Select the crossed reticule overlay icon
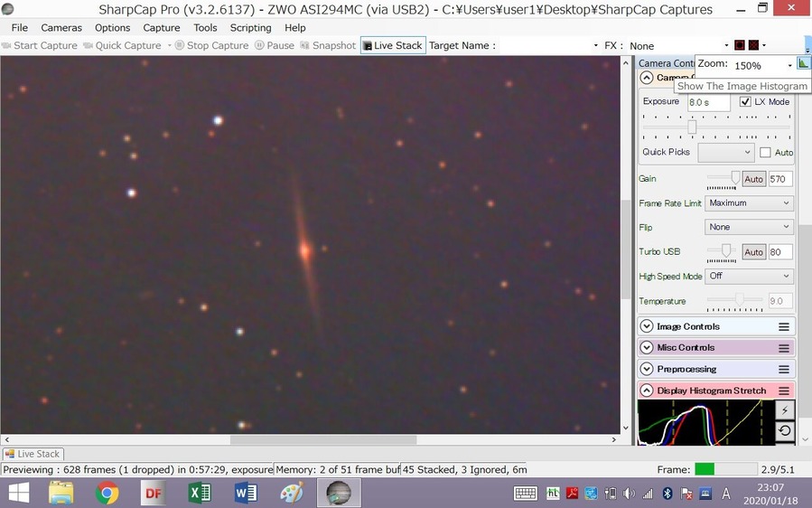The height and width of the screenshot is (508, 812). pos(753,45)
